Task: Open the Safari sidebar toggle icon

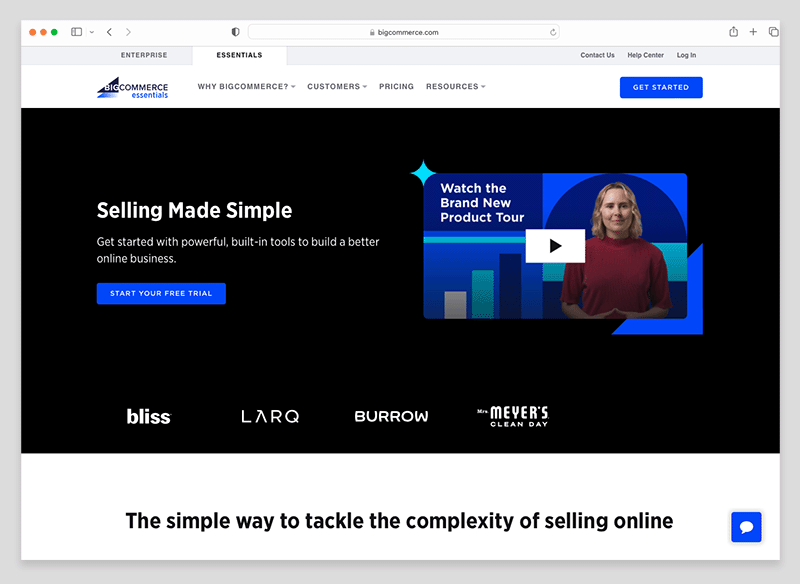Action: coord(77,32)
